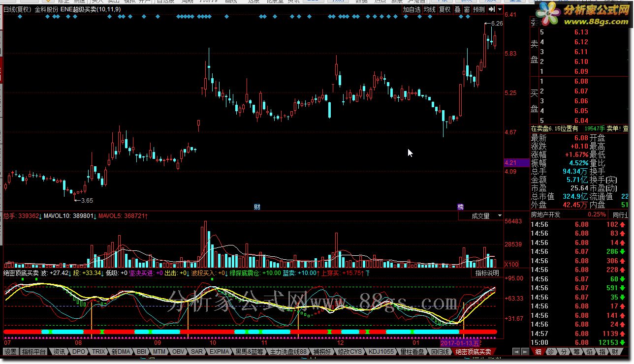The width and height of the screenshot is (634, 364).
Task: Click the skip-to-end arrow icon in chart toolbar
Action: 491,9
